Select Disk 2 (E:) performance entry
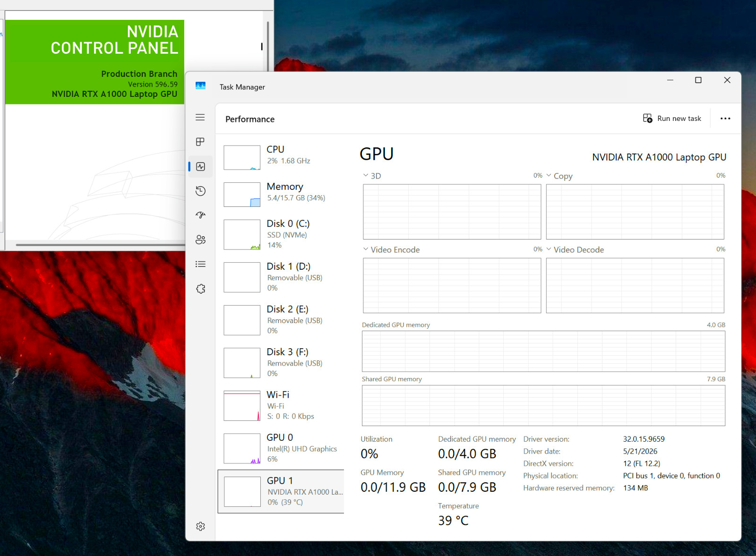 click(281, 320)
